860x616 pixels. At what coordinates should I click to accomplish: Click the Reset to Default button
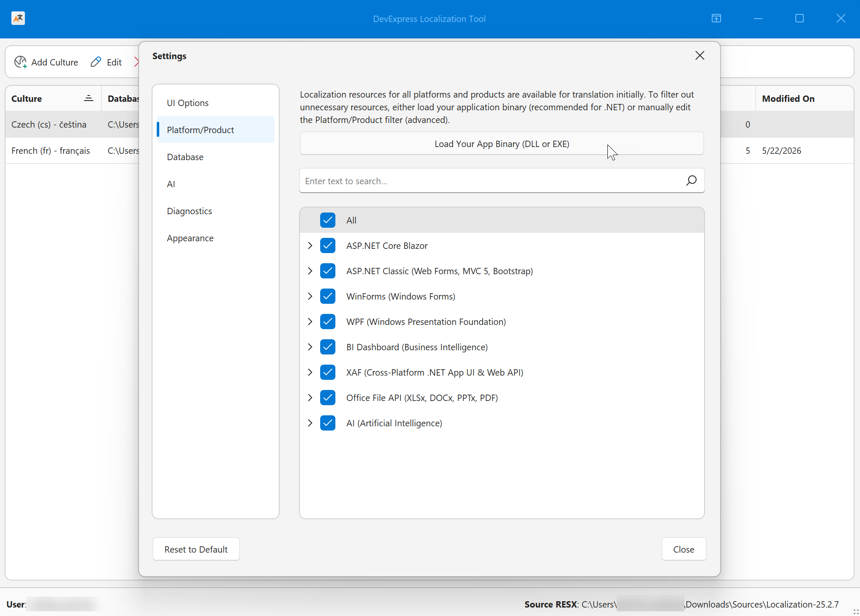tap(196, 549)
